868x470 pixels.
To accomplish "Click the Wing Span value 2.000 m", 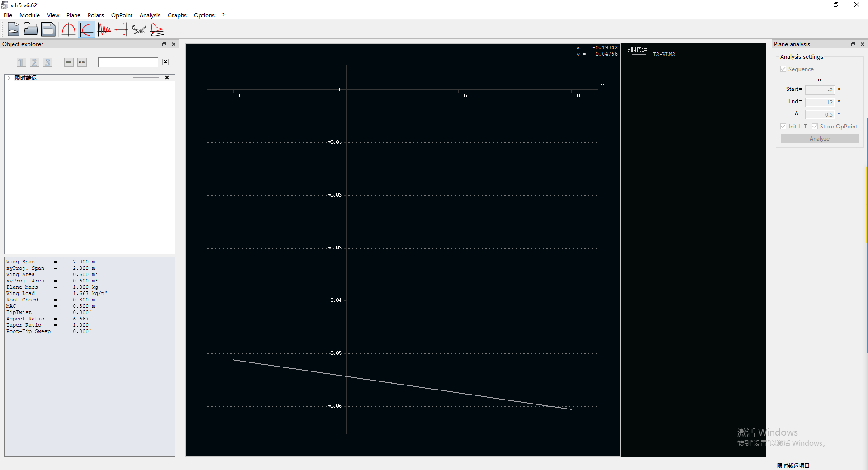I will click(x=84, y=262).
